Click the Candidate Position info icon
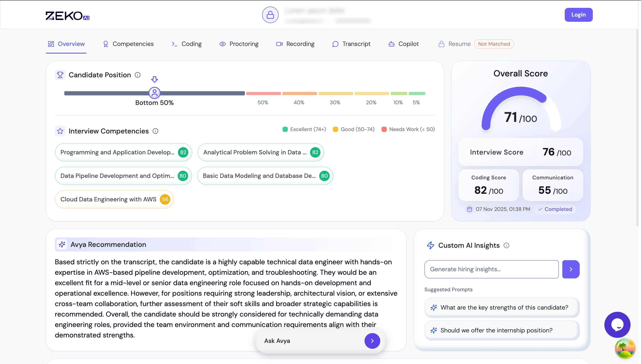Viewport: 641px width, 364px height. 137,75
